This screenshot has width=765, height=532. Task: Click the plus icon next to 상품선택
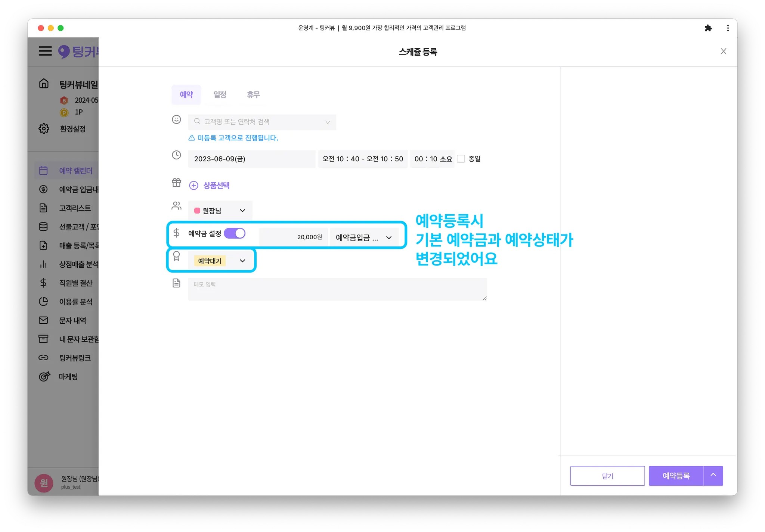tap(193, 186)
